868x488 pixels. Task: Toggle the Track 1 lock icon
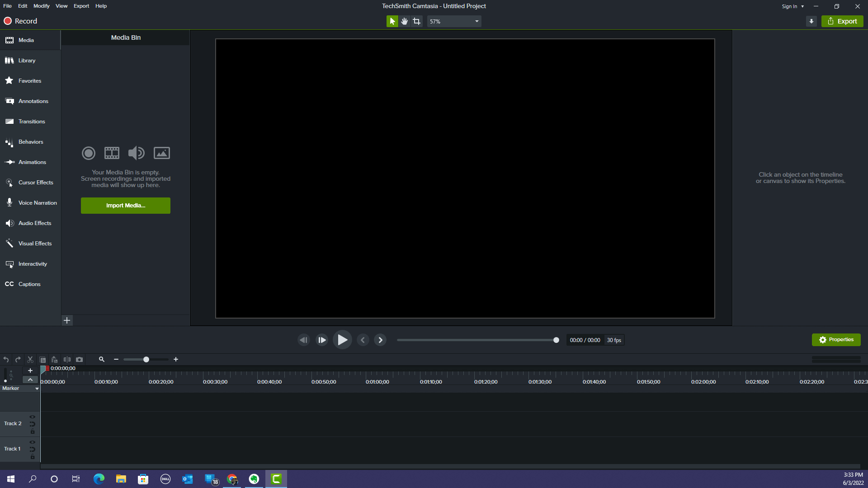tap(33, 457)
